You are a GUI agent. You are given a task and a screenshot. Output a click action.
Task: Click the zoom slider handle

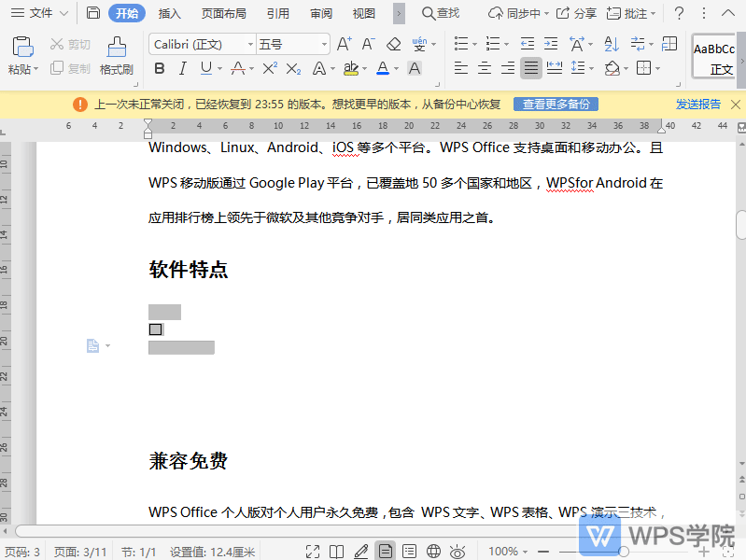pyautogui.click(x=624, y=552)
